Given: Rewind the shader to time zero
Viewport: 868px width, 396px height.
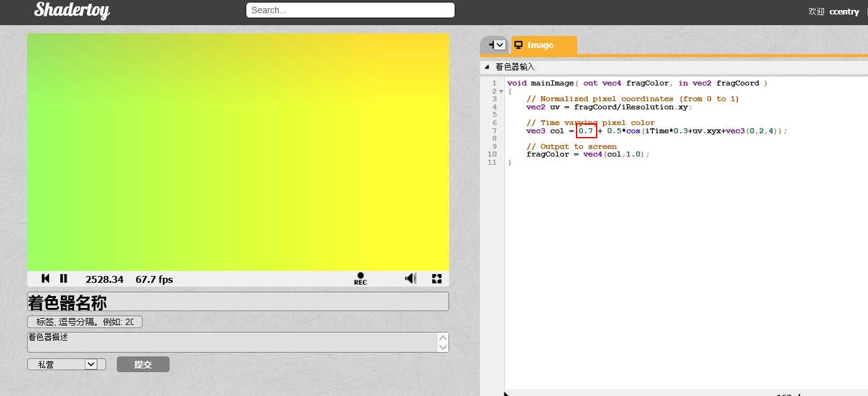Looking at the screenshot, I should click(45, 278).
